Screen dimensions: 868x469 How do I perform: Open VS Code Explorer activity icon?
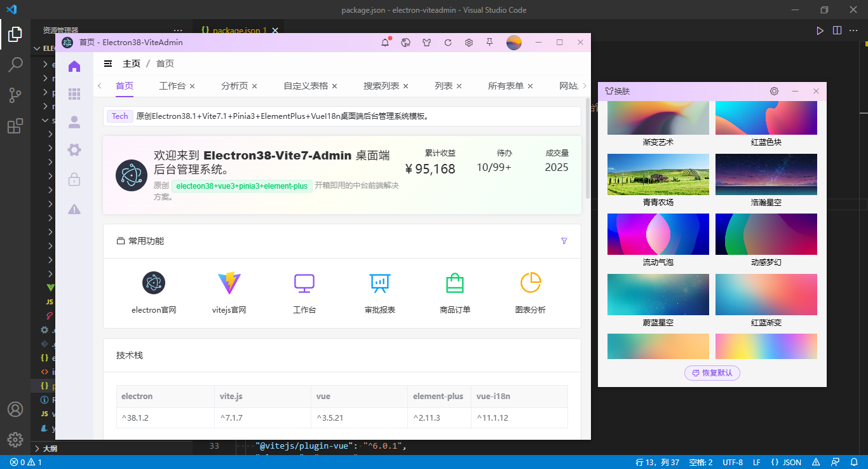point(15,34)
